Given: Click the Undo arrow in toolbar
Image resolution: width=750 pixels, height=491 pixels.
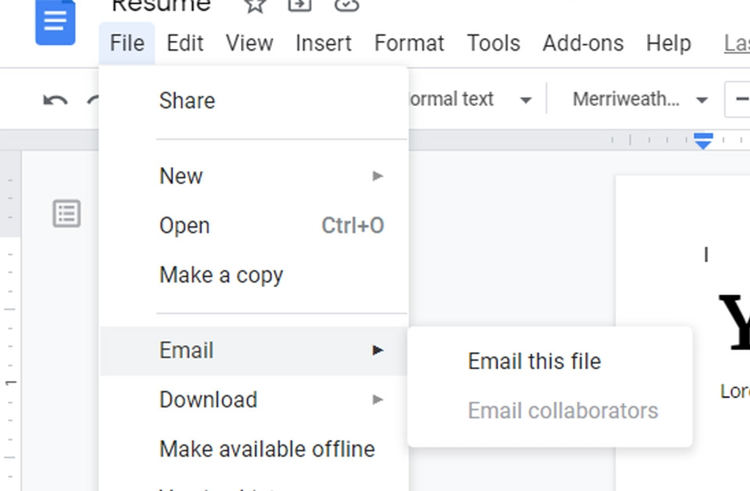Looking at the screenshot, I should tap(55, 100).
